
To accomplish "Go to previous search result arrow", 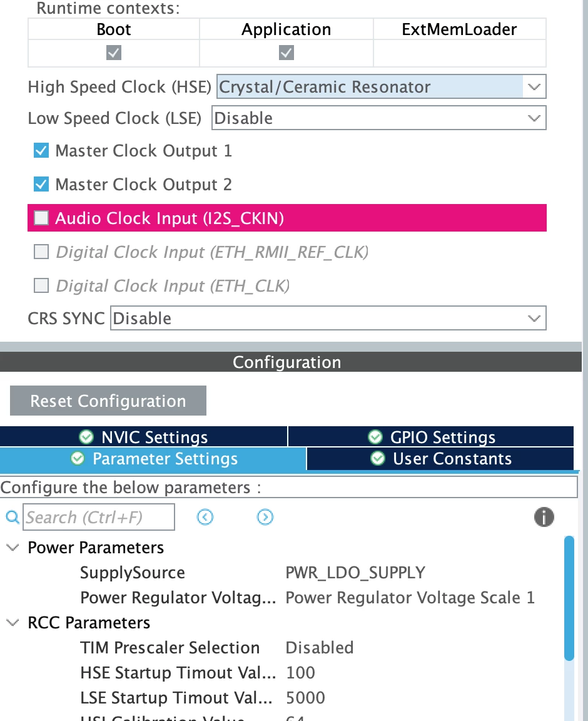I will (x=205, y=518).
